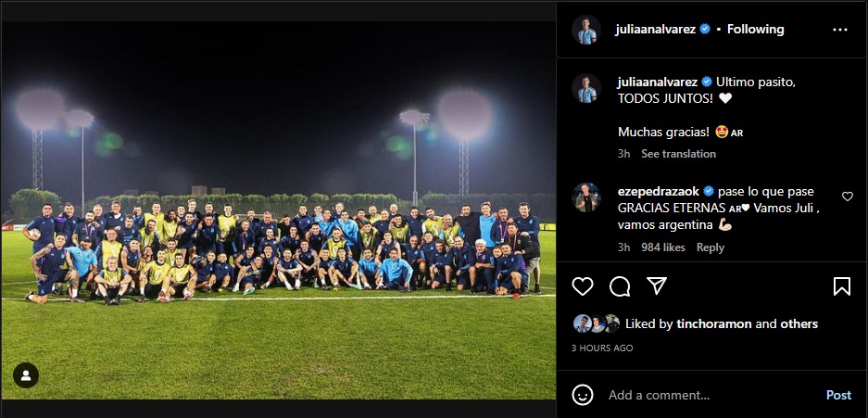This screenshot has height=418, width=868.
Task: Save the post with the bookmark icon
Action: click(842, 286)
